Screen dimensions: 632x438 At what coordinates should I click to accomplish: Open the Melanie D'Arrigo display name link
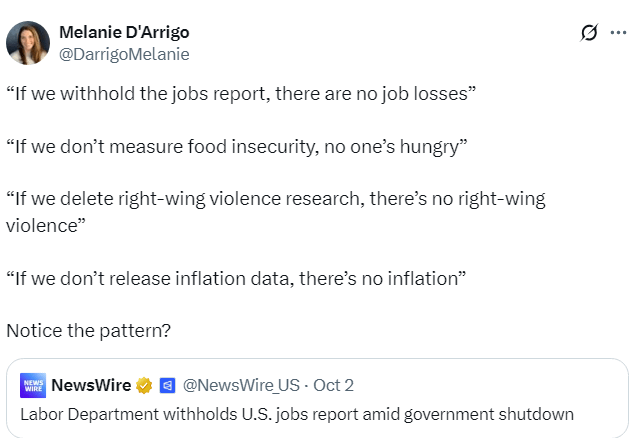[x=124, y=33]
